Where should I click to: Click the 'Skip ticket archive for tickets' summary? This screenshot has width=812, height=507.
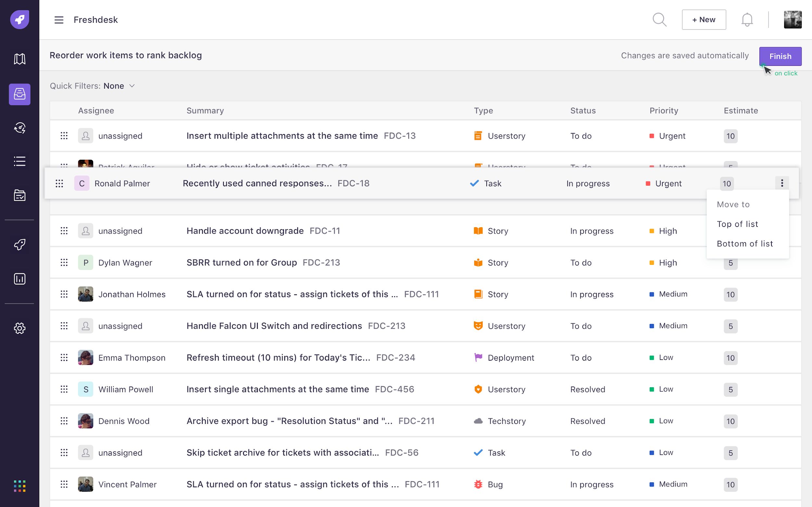[x=283, y=453]
